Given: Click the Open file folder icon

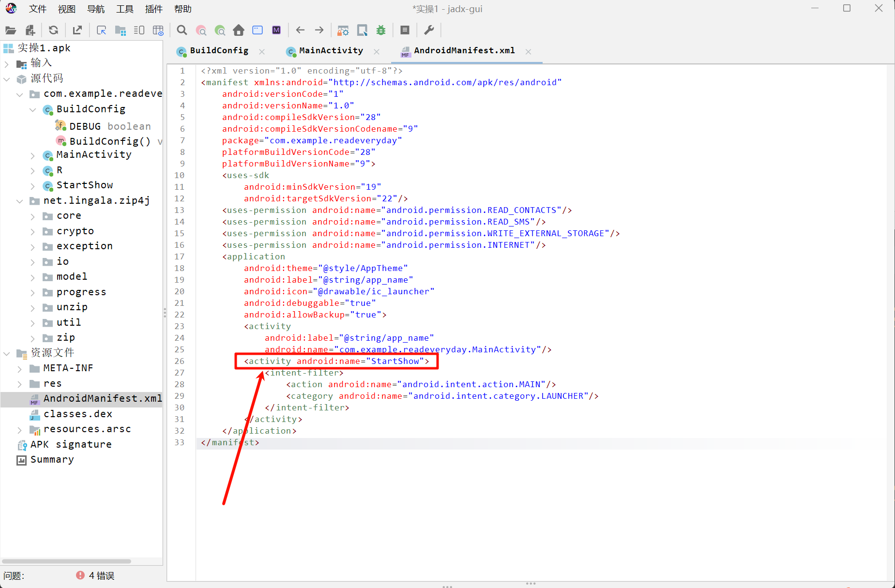Looking at the screenshot, I should click(11, 30).
